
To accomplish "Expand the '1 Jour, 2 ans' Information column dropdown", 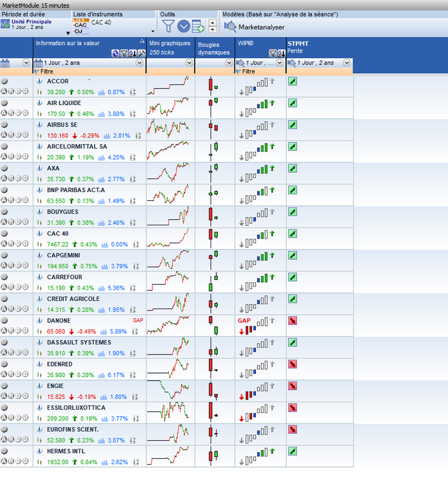I will pos(140,63).
